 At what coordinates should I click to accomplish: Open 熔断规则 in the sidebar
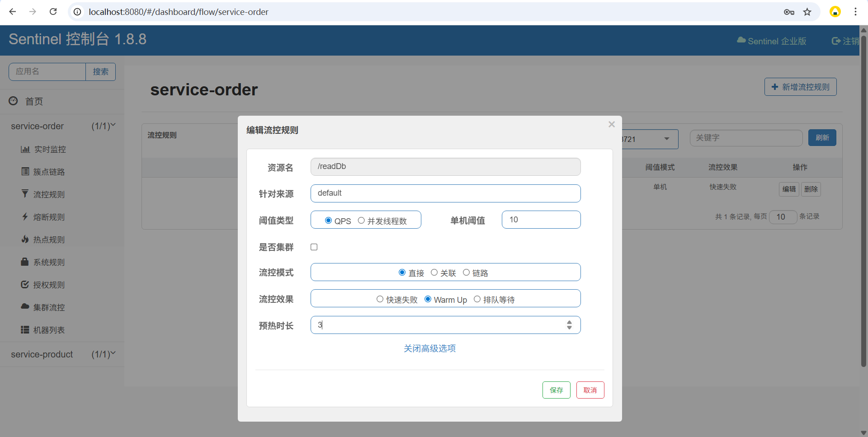pos(49,217)
